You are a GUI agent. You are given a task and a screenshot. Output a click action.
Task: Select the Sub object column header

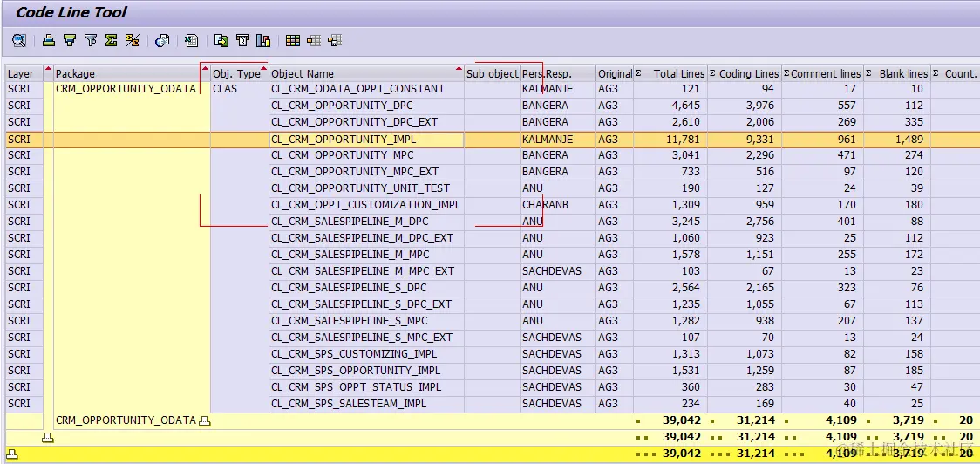[492, 73]
